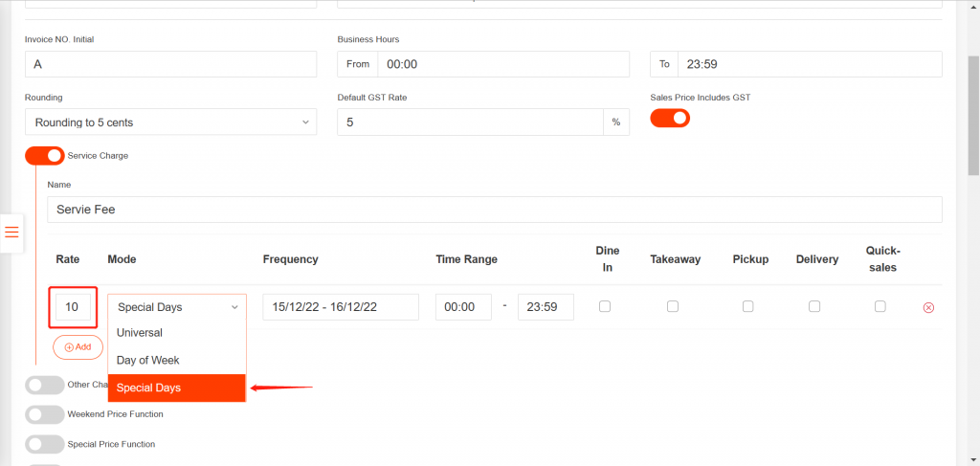Tick the Delivery checkbox

pos(814,306)
